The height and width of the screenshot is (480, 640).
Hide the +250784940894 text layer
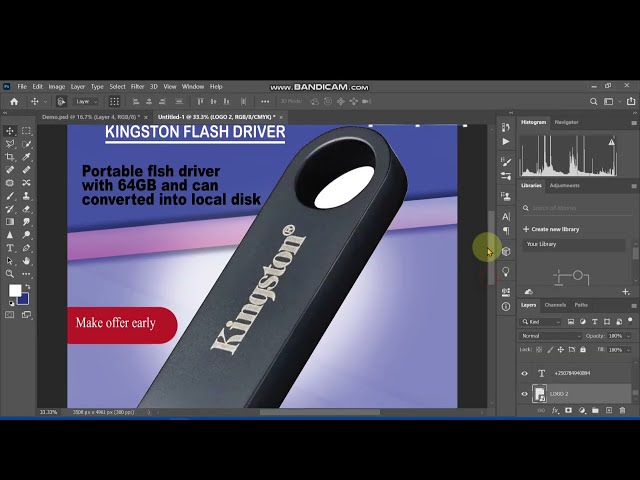(x=524, y=373)
